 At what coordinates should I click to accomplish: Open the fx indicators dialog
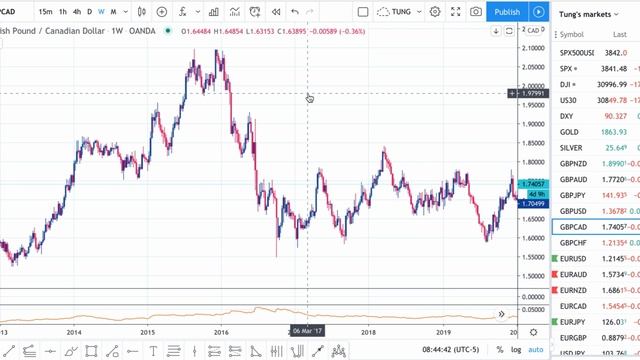click(183, 12)
